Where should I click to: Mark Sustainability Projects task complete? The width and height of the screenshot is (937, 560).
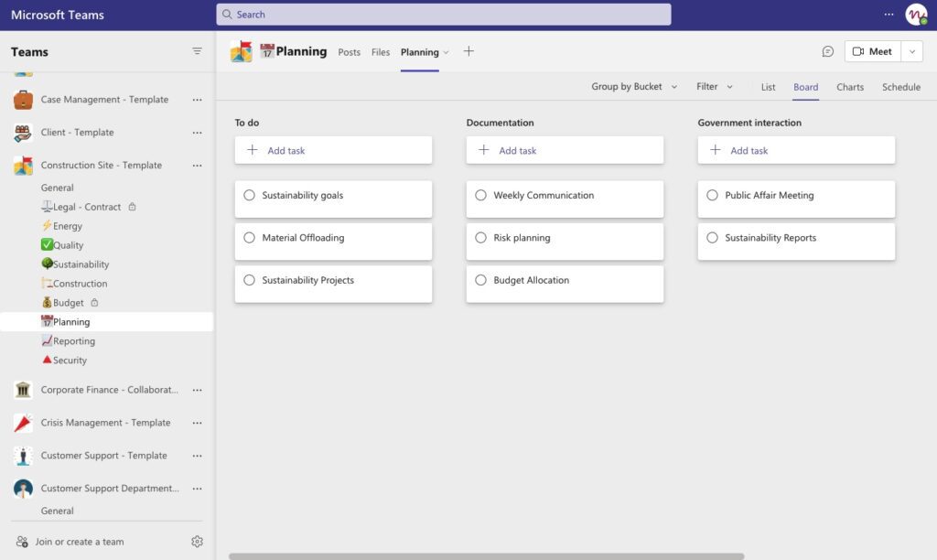[249, 280]
